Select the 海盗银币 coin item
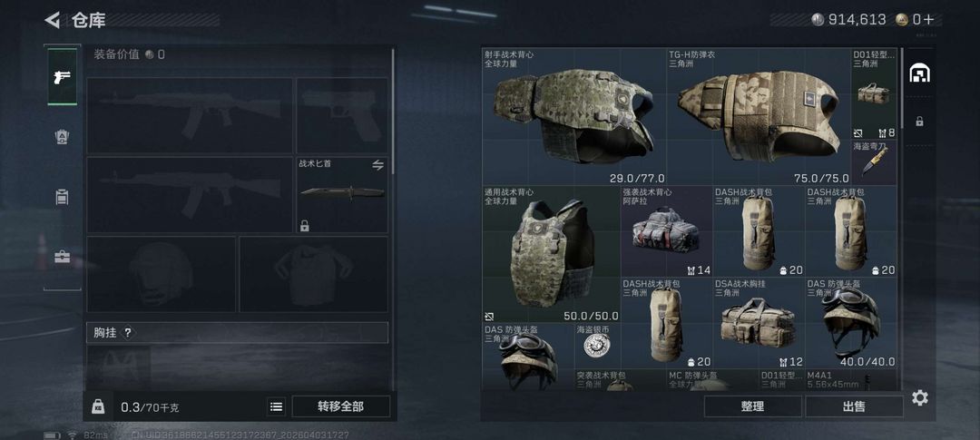 pyautogui.click(x=597, y=346)
